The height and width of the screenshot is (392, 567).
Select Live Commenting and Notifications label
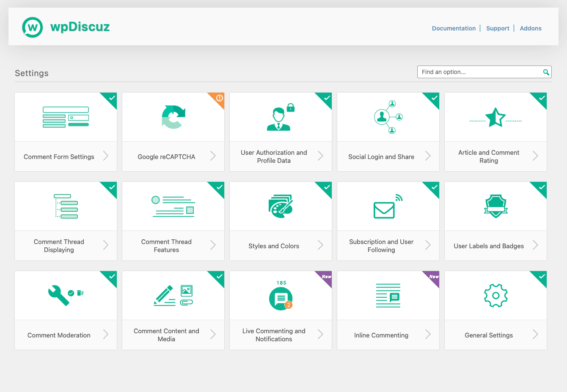(274, 335)
